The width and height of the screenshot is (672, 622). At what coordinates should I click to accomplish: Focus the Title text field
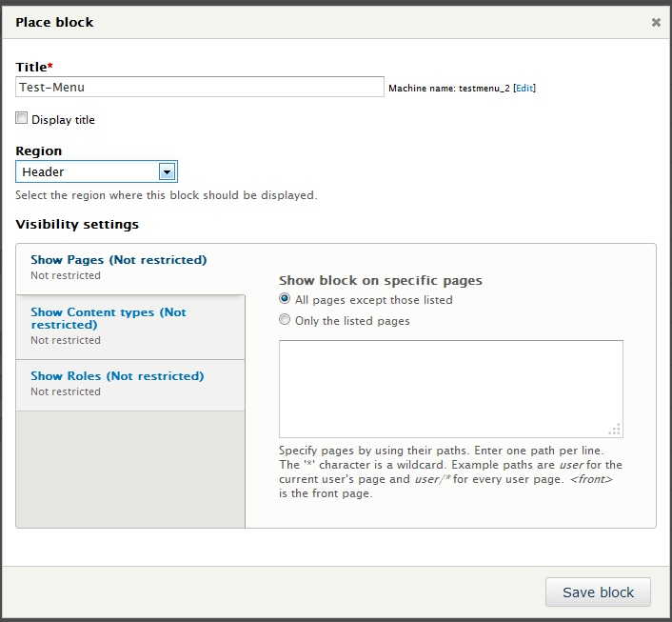click(x=200, y=87)
